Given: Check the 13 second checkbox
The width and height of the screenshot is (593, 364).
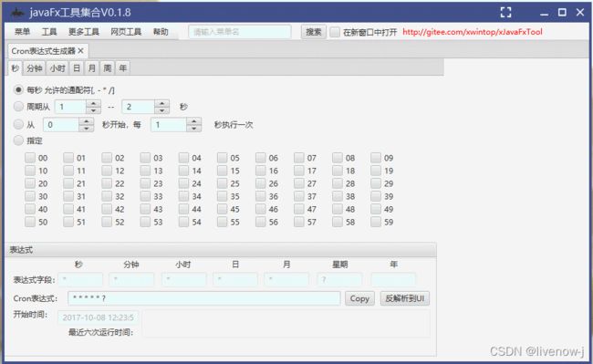Looking at the screenshot, I should point(145,171).
